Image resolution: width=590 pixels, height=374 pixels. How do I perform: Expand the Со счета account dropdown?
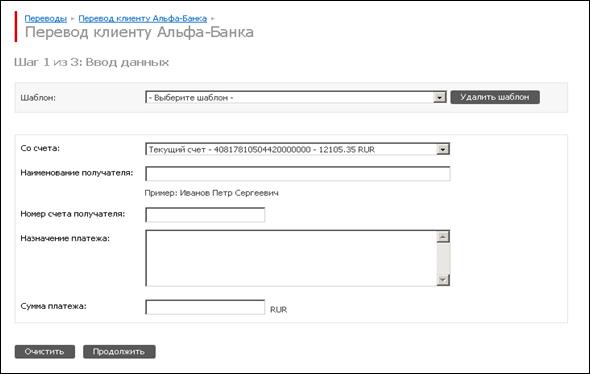click(297, 149)
